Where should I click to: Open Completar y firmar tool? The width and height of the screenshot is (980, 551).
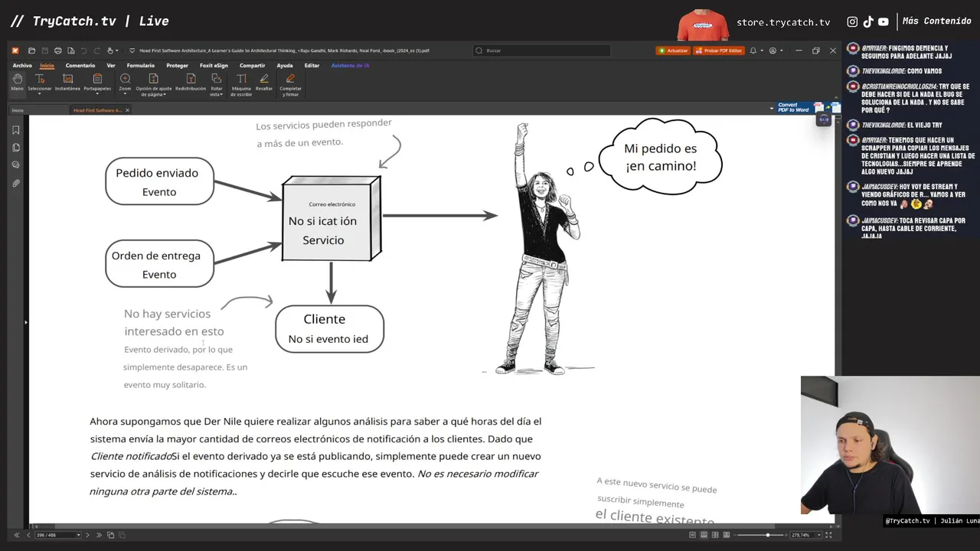click(x=290, y=84)
